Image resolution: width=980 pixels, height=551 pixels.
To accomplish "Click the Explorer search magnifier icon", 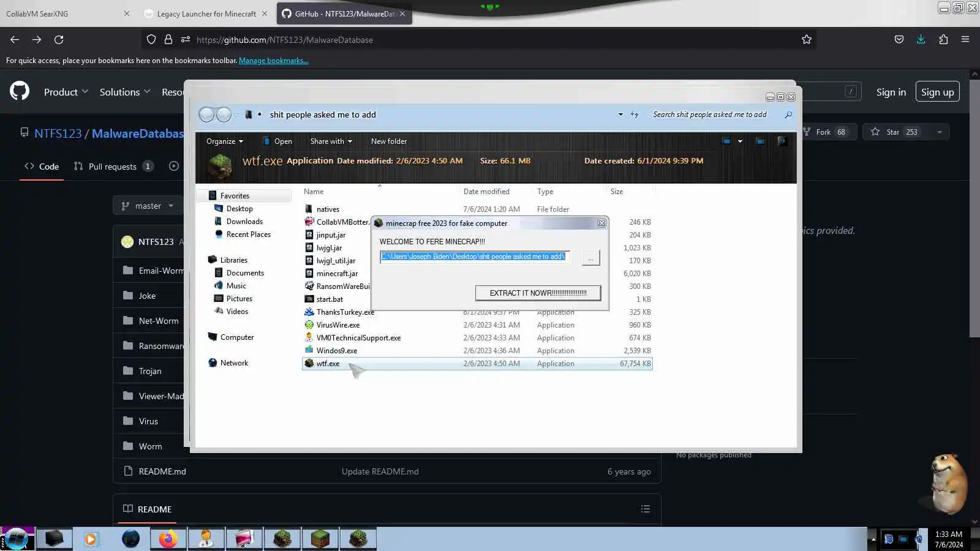I will coord(788,114).
